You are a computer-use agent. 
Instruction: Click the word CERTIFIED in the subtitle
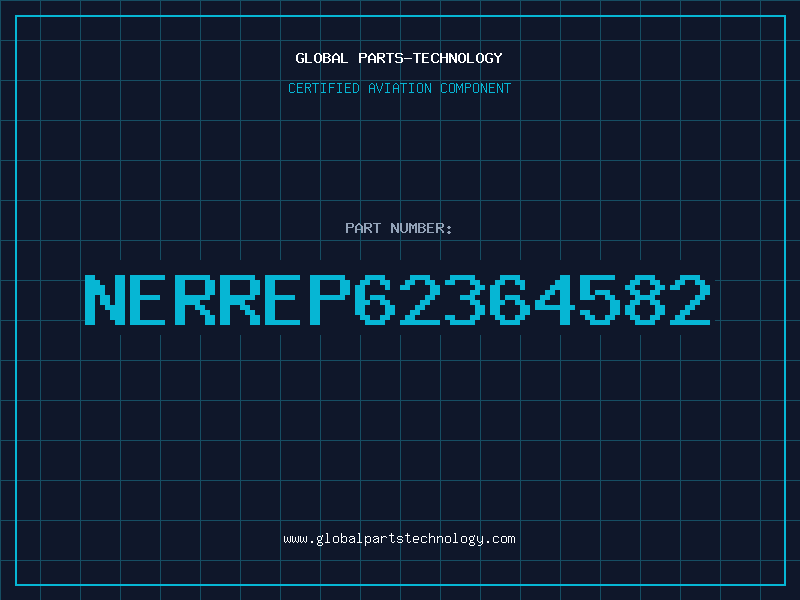(324, 88)
